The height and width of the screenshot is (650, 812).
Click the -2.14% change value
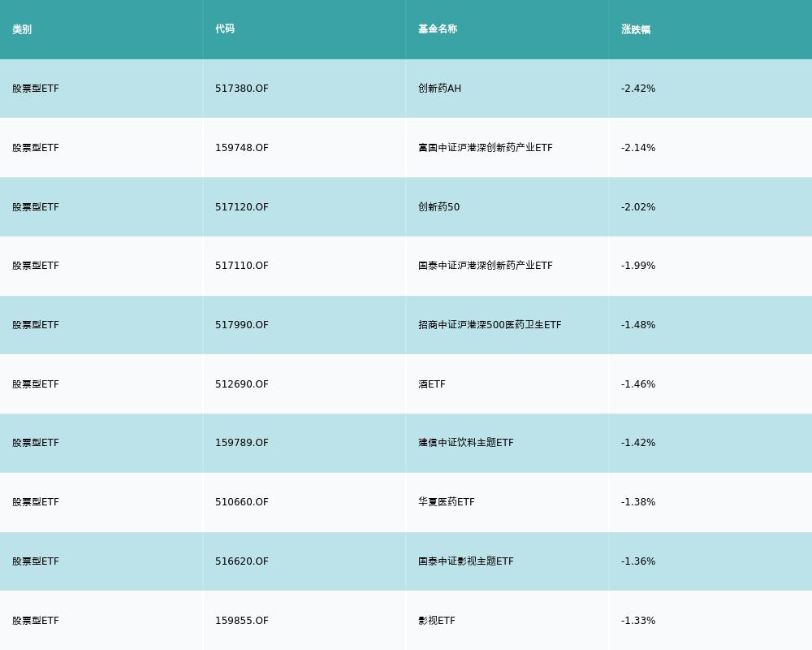coord(638,148)
